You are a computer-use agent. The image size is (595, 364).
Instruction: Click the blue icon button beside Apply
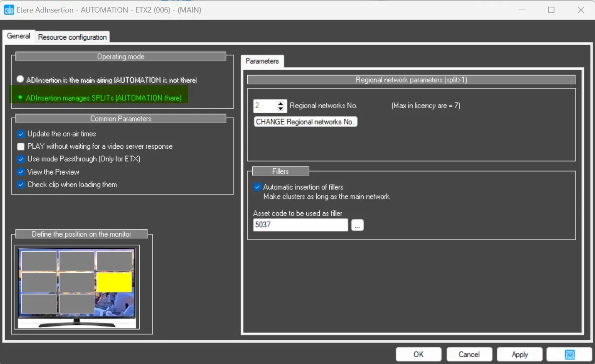[569, 354]
